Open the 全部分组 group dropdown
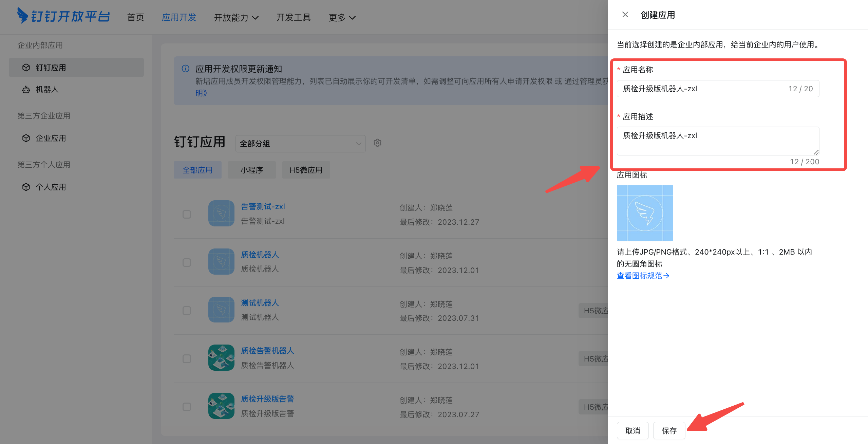 pyautogui.click(x=301, y=144)
